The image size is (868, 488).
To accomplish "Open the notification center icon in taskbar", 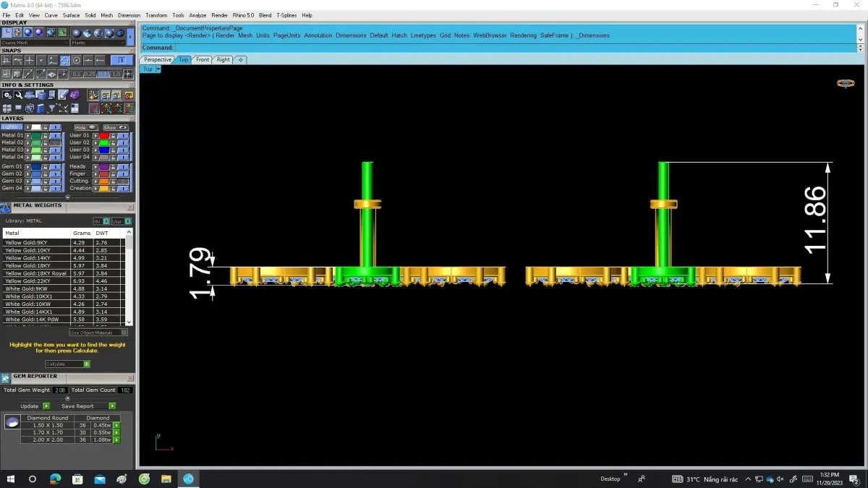I will 854,479.
